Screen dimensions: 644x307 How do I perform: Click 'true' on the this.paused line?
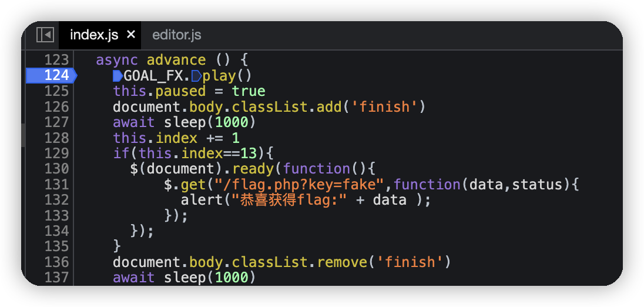pos(249,91)
